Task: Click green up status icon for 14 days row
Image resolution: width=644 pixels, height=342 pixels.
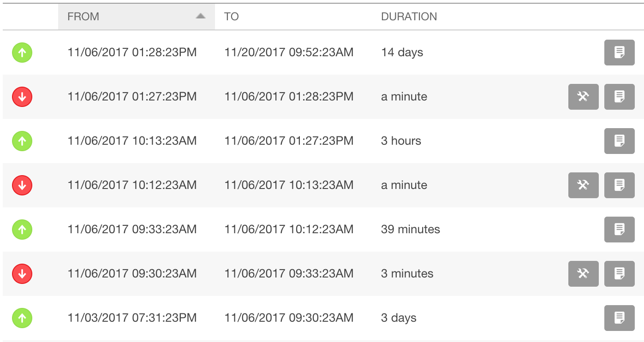Action: (x=22, y=53)
